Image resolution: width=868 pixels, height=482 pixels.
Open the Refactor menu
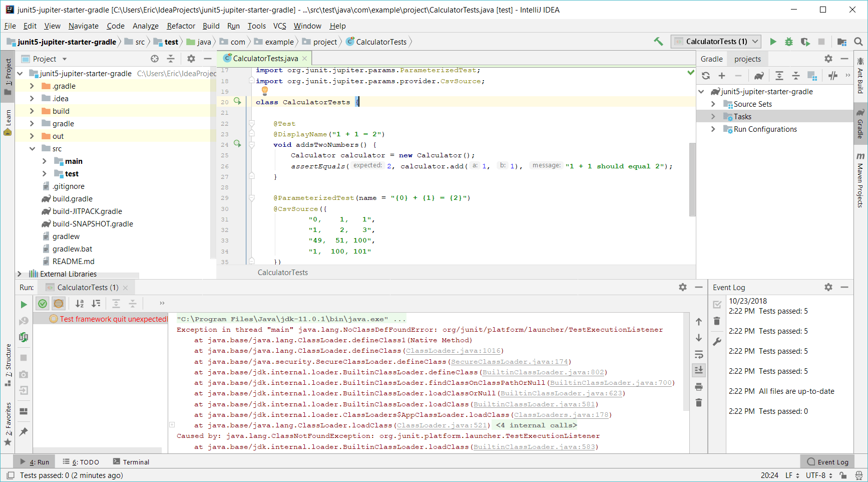click(x=181, y=26)
